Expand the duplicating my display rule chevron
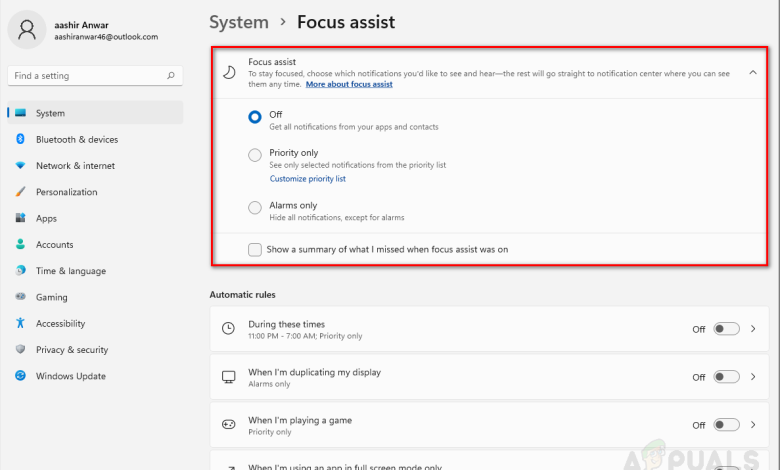 pos(753,377)
